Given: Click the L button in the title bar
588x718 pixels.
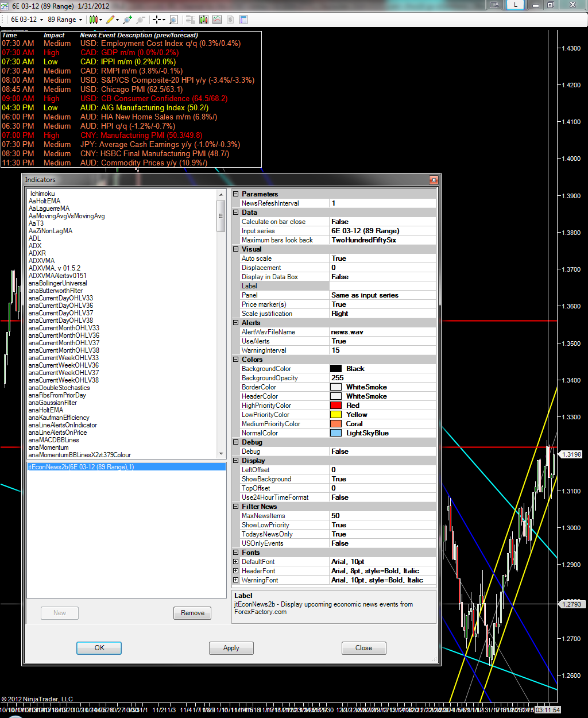Looking at the screenshot, I should click(516, 5).
